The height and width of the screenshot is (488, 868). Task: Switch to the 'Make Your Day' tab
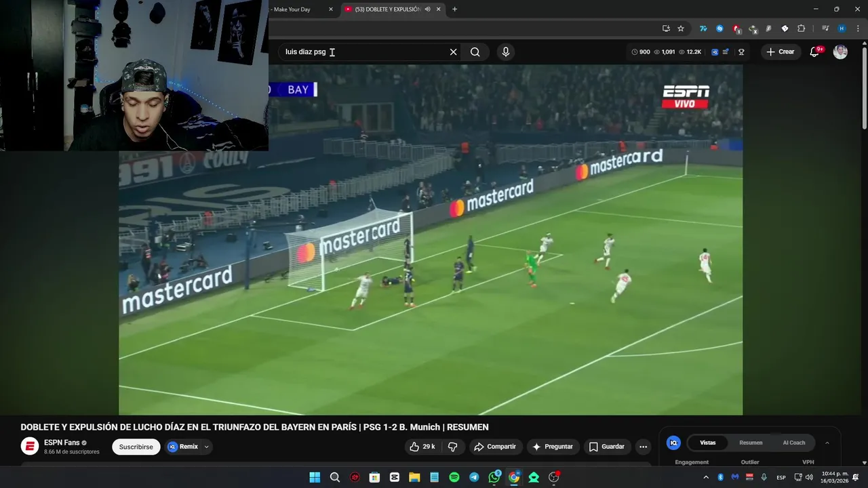292,9
